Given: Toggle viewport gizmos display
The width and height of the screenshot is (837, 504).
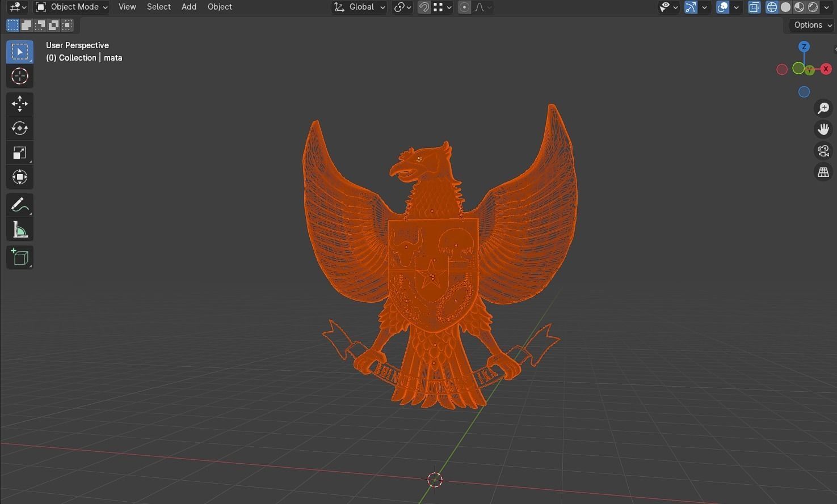Looking at the screenshot, I should click(x=691, y=7).
